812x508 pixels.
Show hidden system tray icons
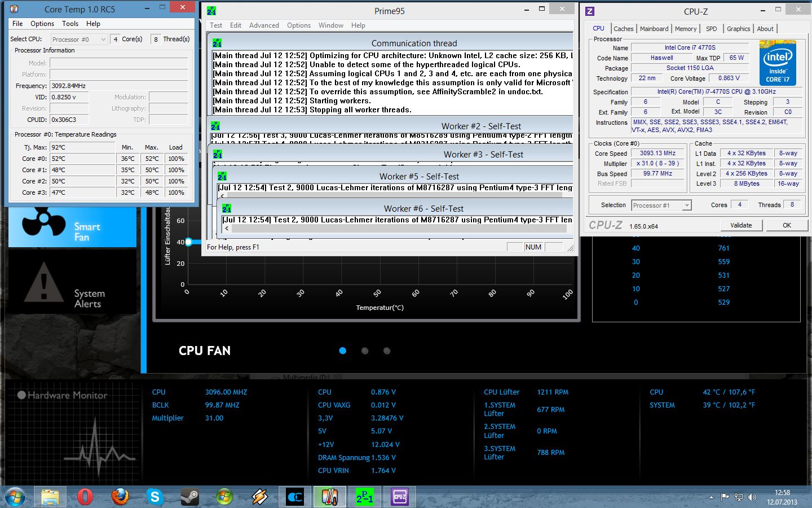click(711, 497)
